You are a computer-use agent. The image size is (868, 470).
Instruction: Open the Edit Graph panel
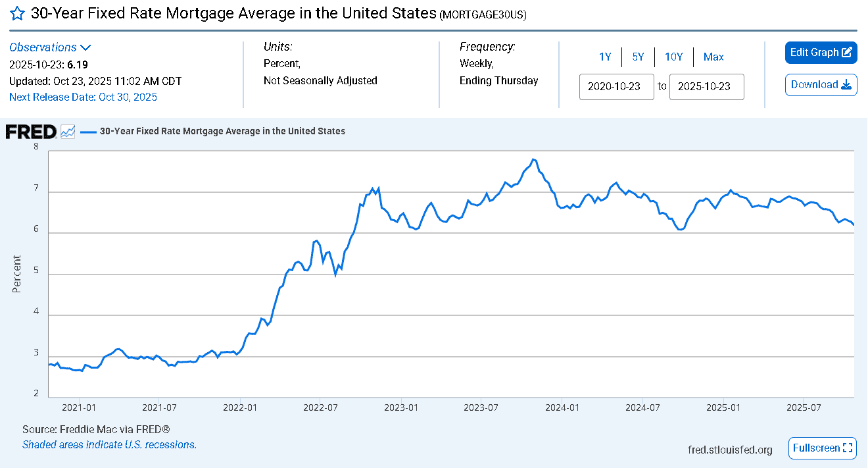point(815,53)
